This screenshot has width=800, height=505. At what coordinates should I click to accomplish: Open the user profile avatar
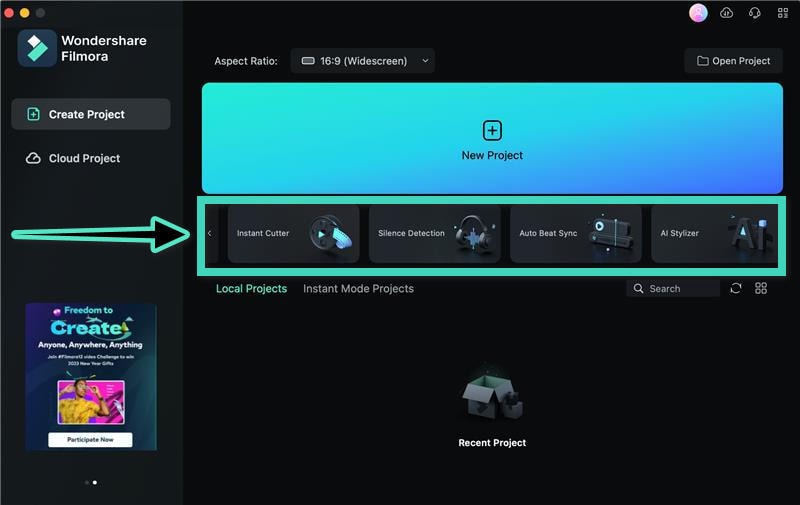pyautogui.click(x=698, y=13)
